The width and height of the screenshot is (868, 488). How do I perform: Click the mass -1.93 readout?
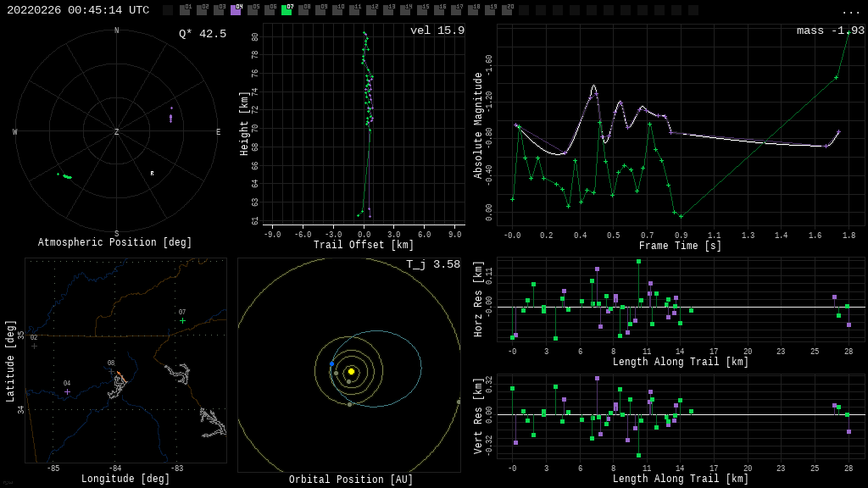(830, 30)
